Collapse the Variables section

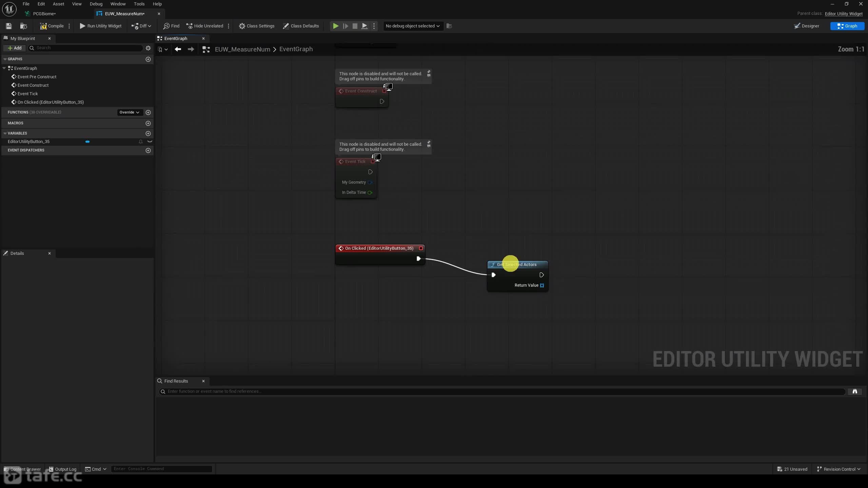pos(5,133)
